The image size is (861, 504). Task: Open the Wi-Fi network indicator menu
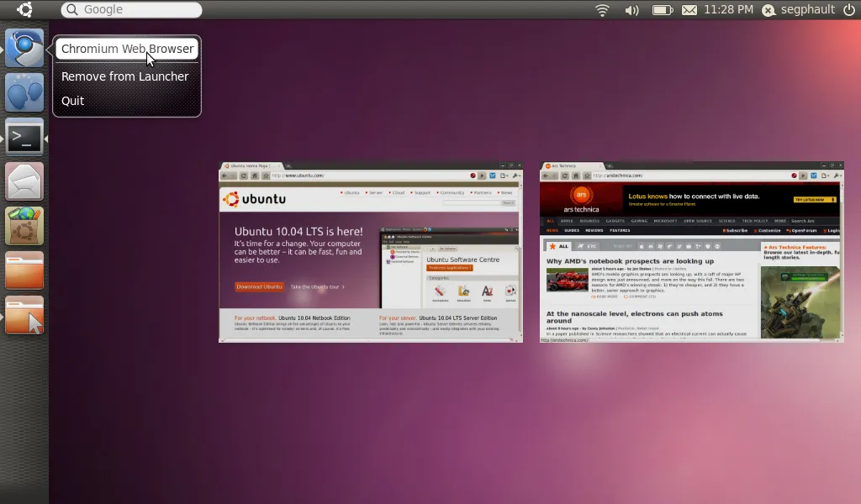pos(602,10)
